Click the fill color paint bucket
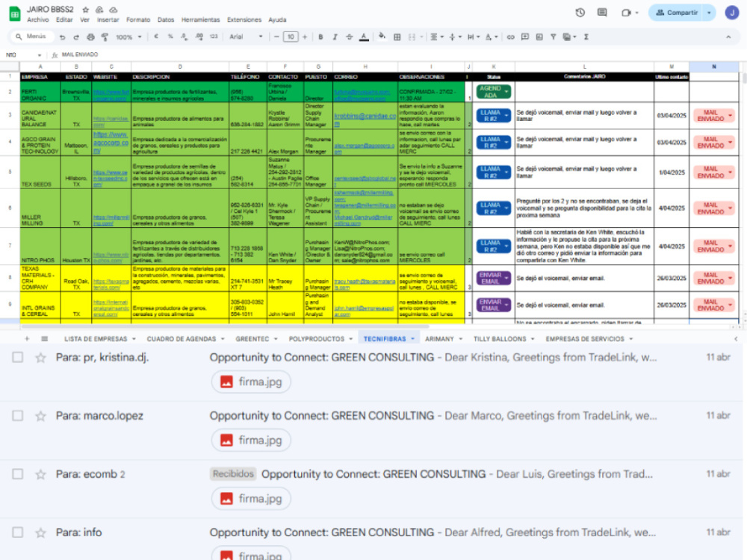Screen dimensions: 747x560 (x=382, y=37)
